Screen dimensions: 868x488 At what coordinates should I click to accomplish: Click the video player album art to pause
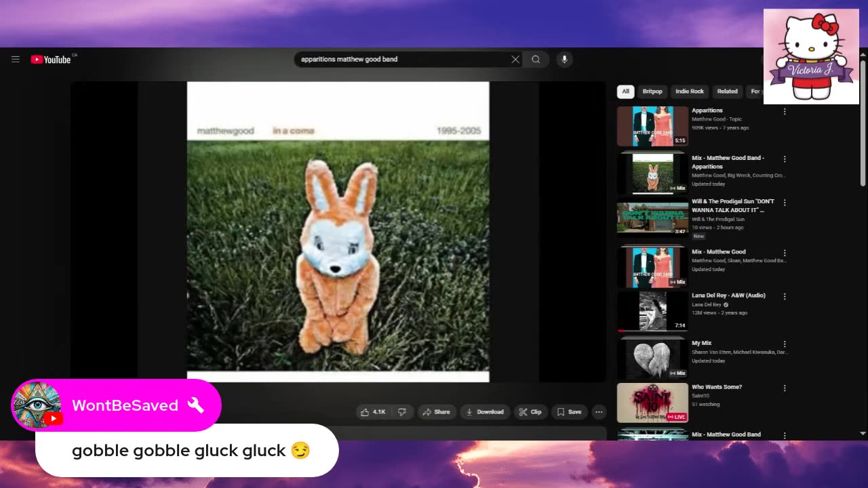[x=338, y=232]
